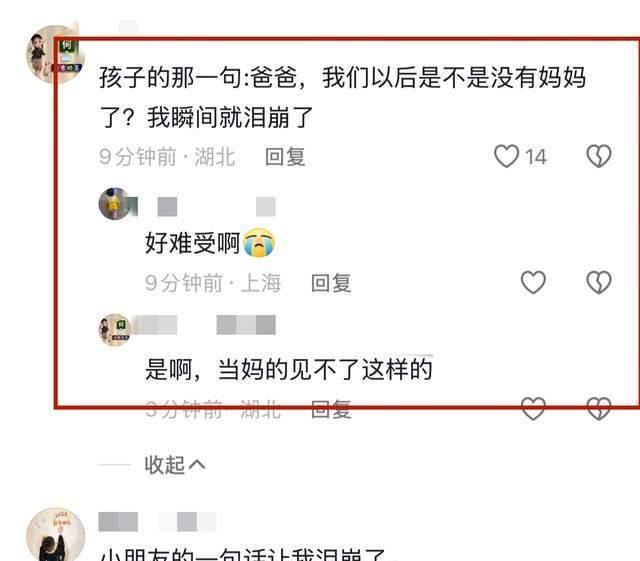Open avatar of 是啊 reply author
640x561 pixels.
coord(115,330)
